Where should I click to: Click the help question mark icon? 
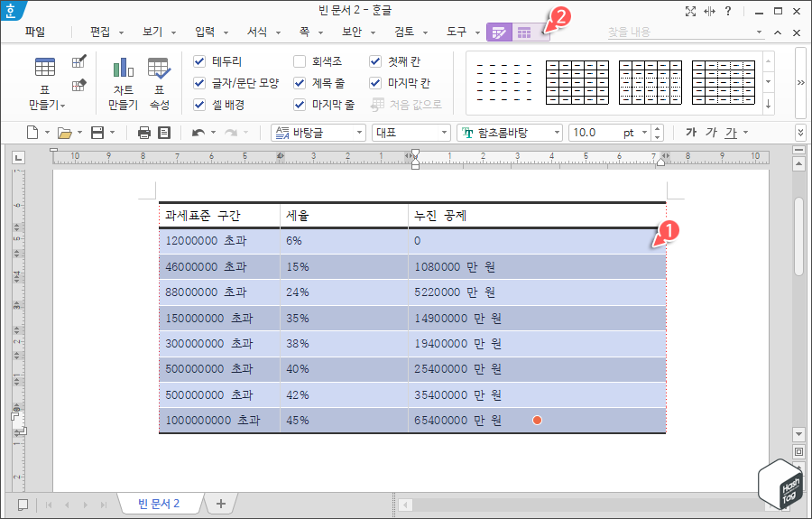click(x=728, y=11)
